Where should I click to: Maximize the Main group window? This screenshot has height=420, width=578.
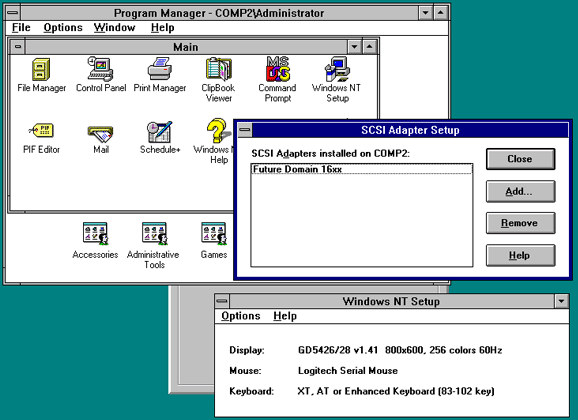(x=369, y=47)
